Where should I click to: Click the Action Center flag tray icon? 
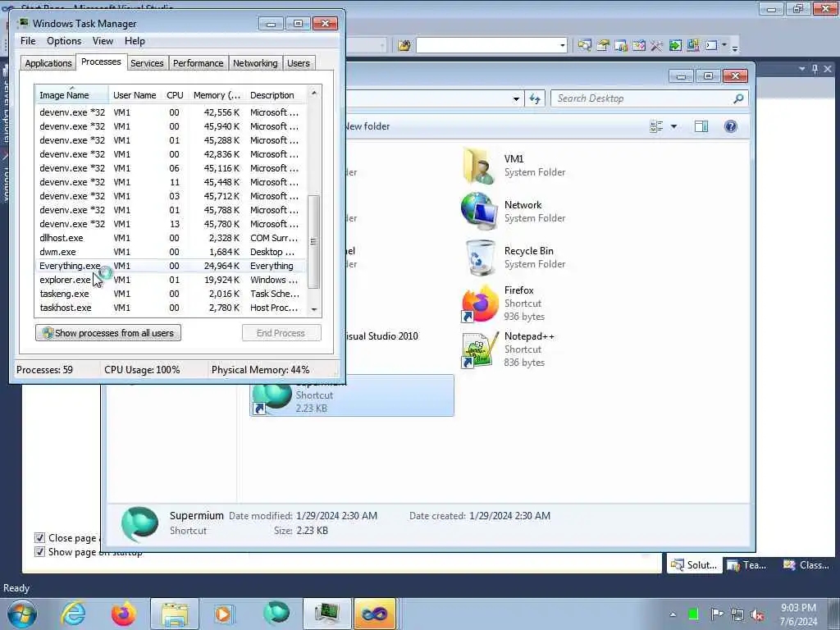(716, 614)
